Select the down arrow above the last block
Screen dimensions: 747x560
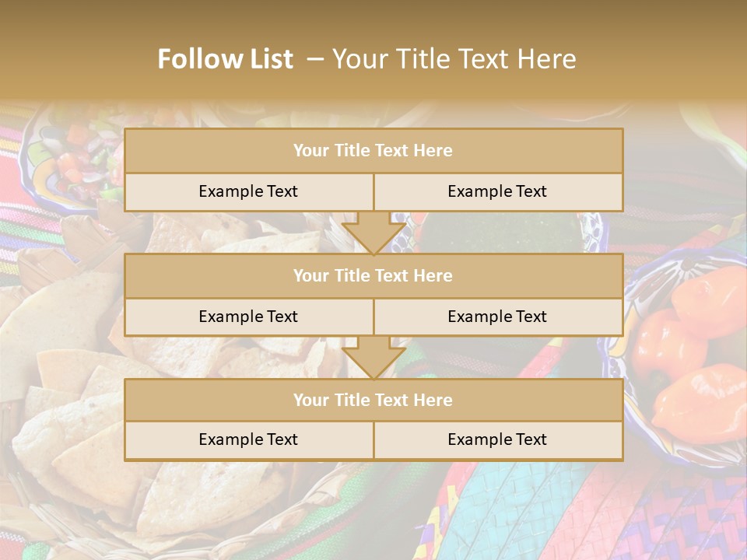click(x=373, y=358)
